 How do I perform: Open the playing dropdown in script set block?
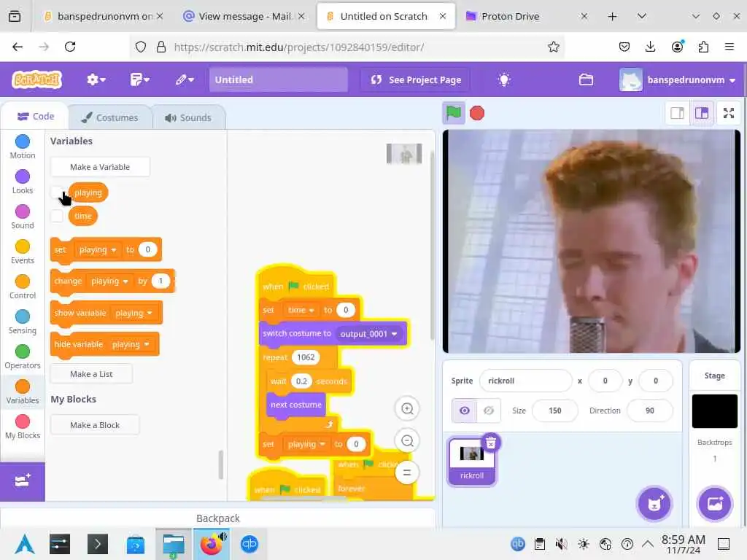[x=306, y=444]
